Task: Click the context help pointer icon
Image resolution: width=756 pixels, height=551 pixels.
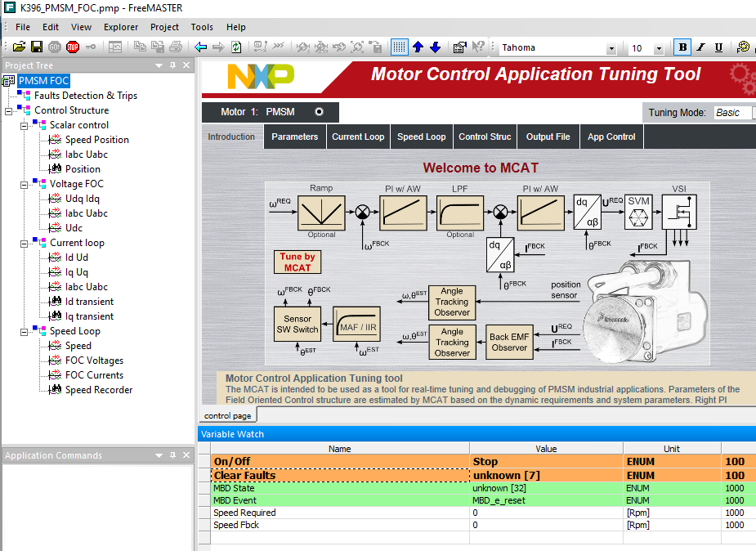Action: tap(478, 47)
